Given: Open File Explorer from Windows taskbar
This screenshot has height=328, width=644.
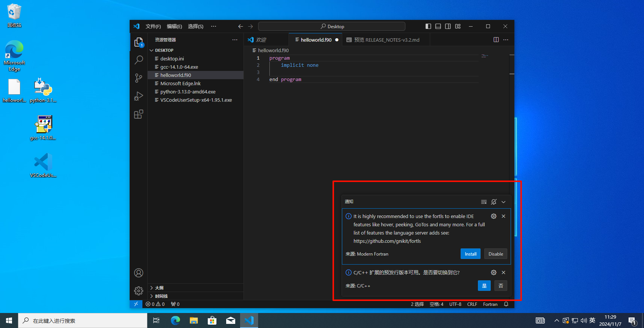Looking at the screenshot, I should (x=194, y=320).
